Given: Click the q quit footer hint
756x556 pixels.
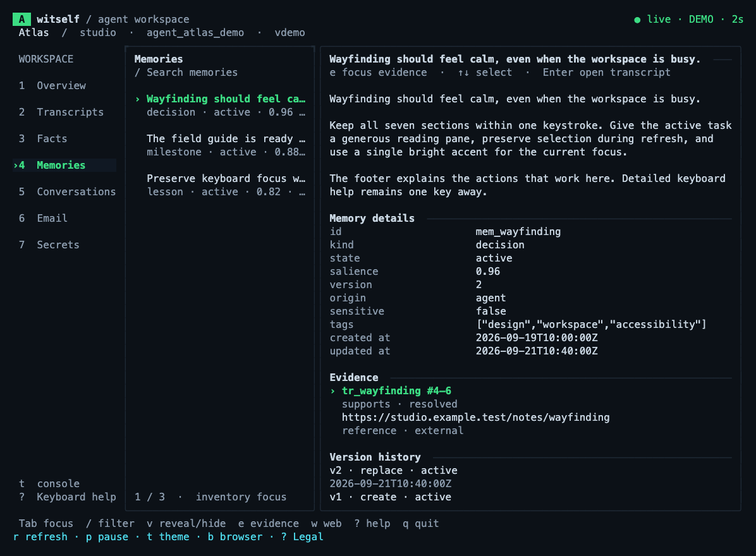Looking at the screenshot, I should tap(421, 523).
